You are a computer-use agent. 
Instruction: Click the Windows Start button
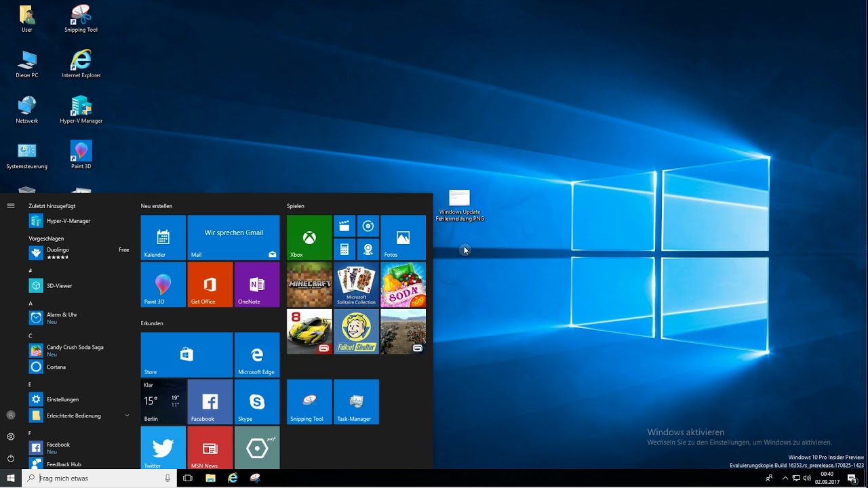pos(11,478)
